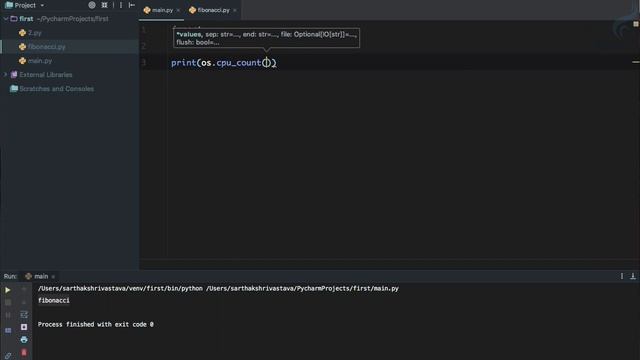This screenshot has height=360, width=640.
Task: Click line number 3 in the gutter
Action: point(144,62)
